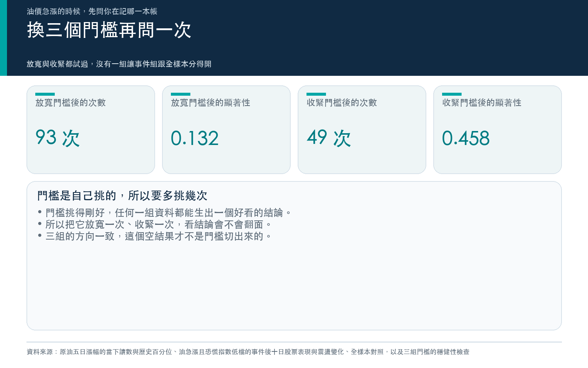The width and height of the screenshot is (588, 368).
Task: Click the value 0.458
Action: [x=466, y=138]
